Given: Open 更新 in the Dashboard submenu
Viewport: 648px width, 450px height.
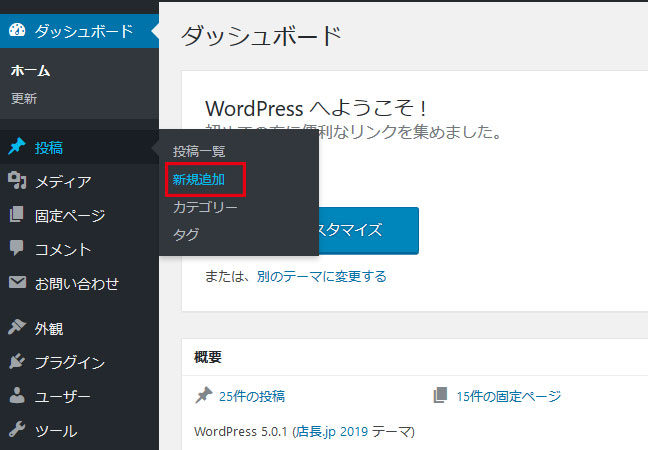Looking at the screenshot, I should click(24, 98).
